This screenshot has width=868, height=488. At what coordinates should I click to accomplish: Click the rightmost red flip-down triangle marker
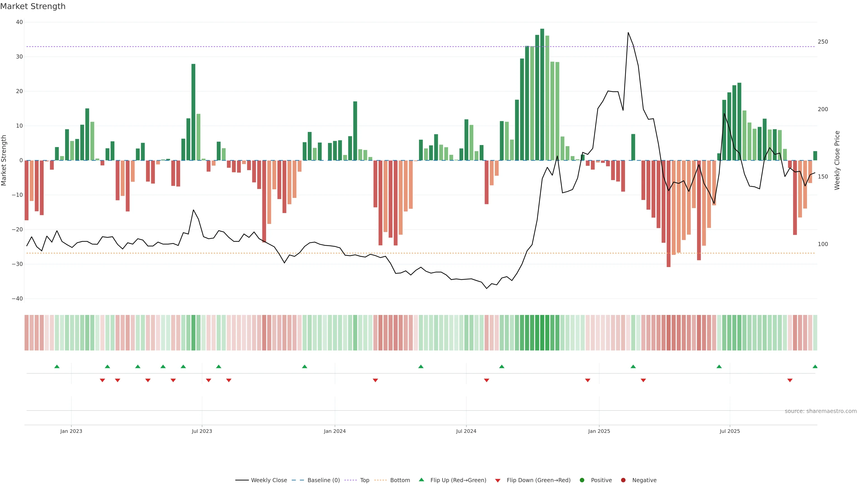click(790, 380)
